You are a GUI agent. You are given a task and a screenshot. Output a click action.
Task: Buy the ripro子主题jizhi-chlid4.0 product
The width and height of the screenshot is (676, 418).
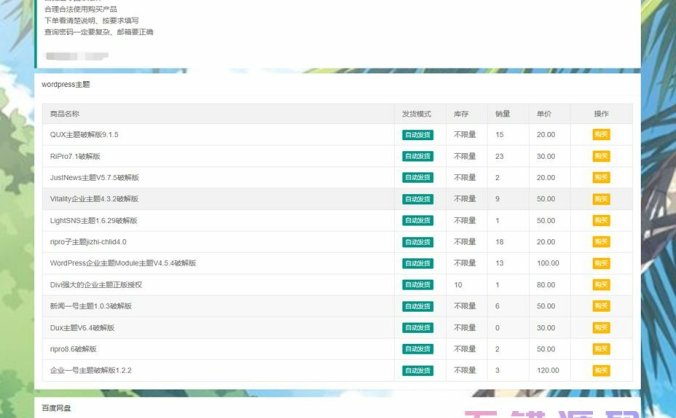coord(601,242)
